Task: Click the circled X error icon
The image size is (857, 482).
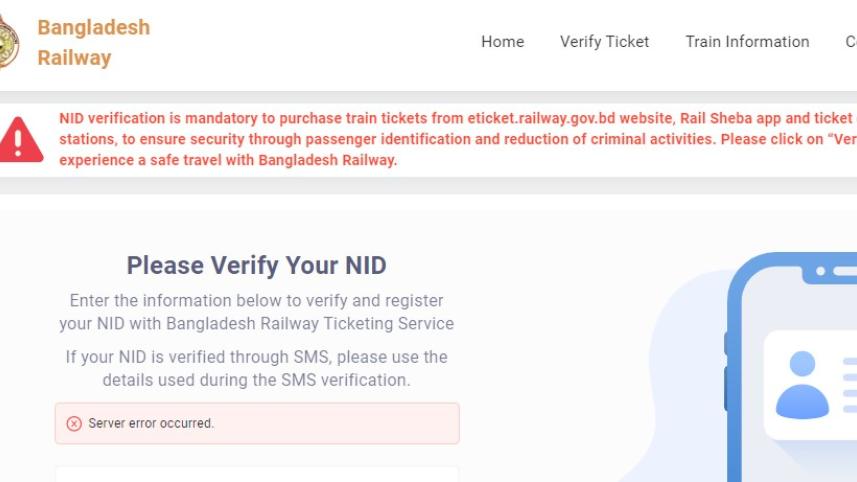Action: pyautogui.click(x=74, y=423)
